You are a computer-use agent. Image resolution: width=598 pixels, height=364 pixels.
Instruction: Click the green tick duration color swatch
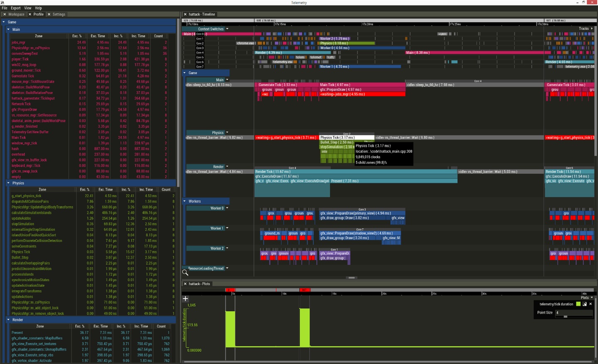[x=578, y=304]
